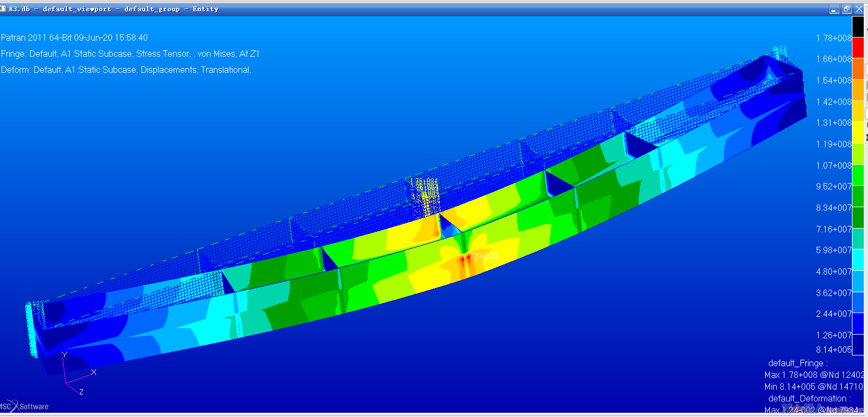Click legend value 4.80+007

834,271
